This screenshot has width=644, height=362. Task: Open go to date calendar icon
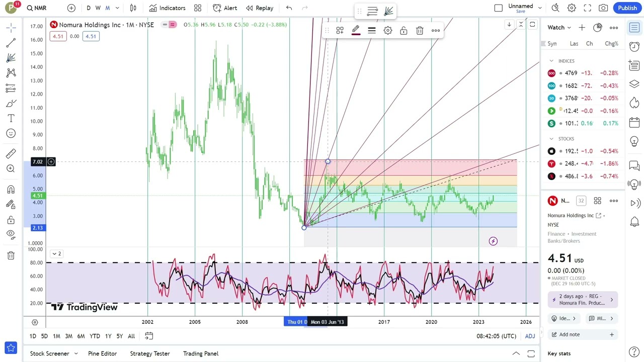coord(149,336)
